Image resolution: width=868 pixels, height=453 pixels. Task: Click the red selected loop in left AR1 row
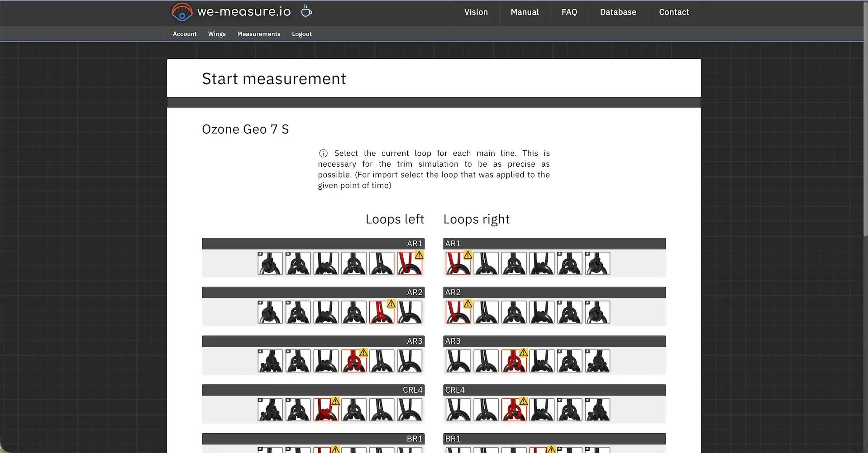pyautogui.click(x=410, y=264)
